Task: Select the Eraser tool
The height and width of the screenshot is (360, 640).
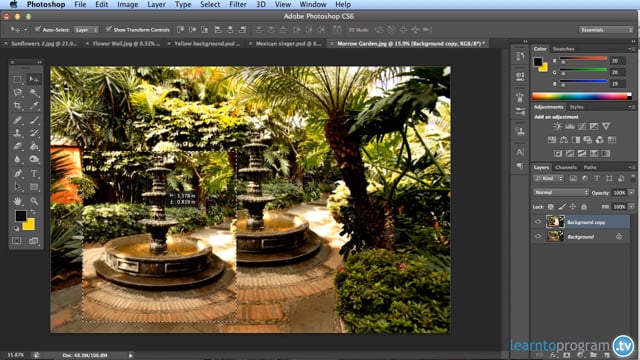Action: [x=17, y=146]
